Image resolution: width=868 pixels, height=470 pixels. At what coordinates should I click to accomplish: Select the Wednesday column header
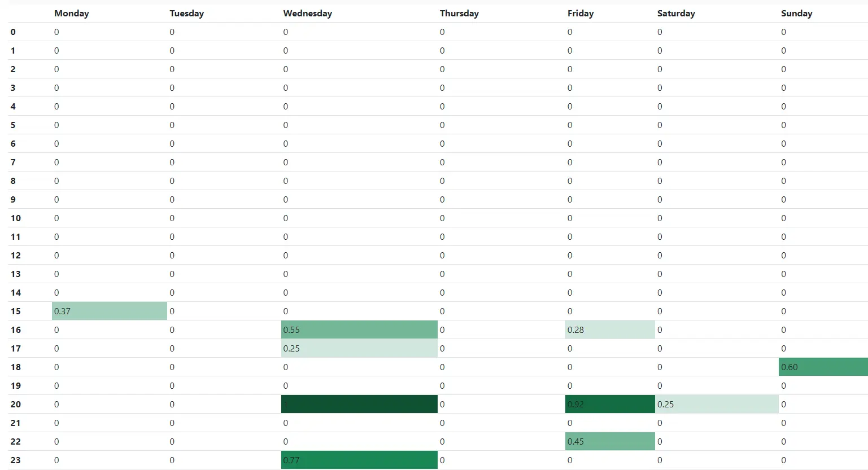[307, 14]
